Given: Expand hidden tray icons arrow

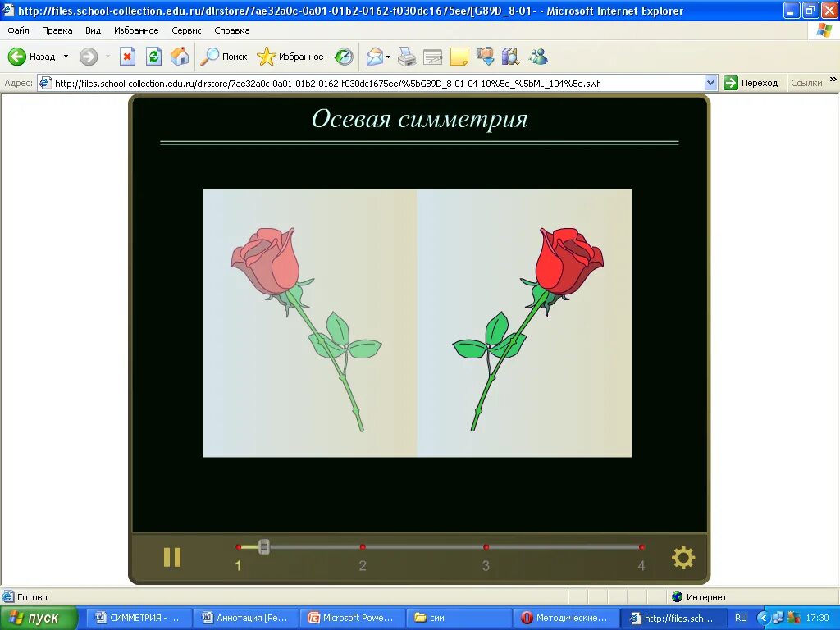Looking at the screenshot, I should [763, 619].
